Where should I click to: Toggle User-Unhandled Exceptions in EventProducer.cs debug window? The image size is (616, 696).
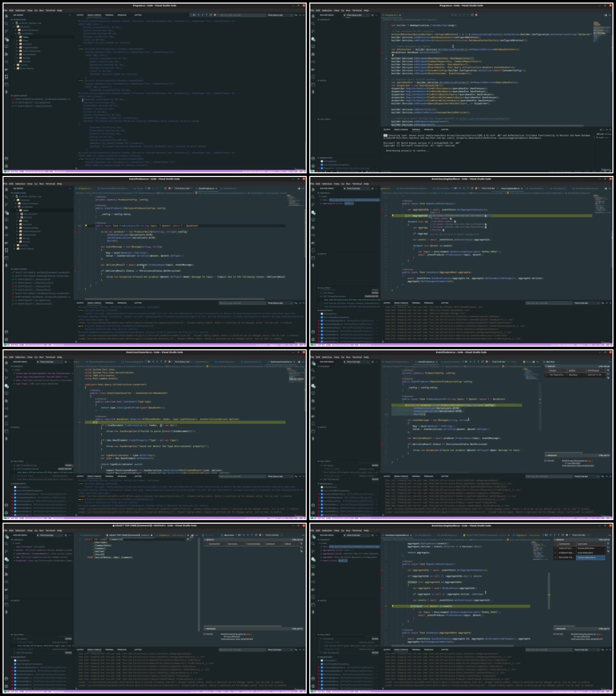(322, 491)
